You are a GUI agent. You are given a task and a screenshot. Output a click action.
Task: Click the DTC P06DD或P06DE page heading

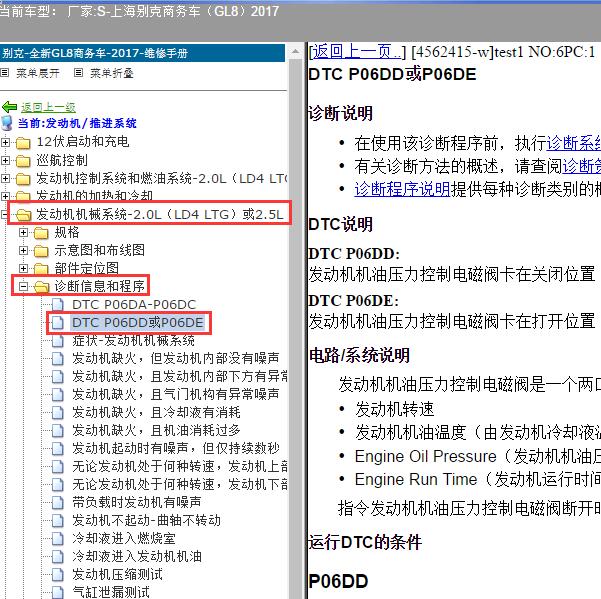click(392, 74)
